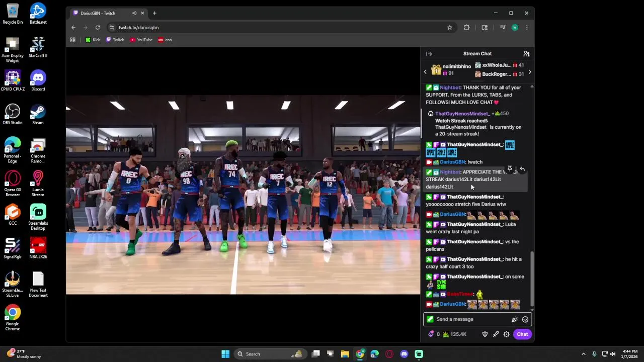Close the DariusGBN Twitch tab

142,13
